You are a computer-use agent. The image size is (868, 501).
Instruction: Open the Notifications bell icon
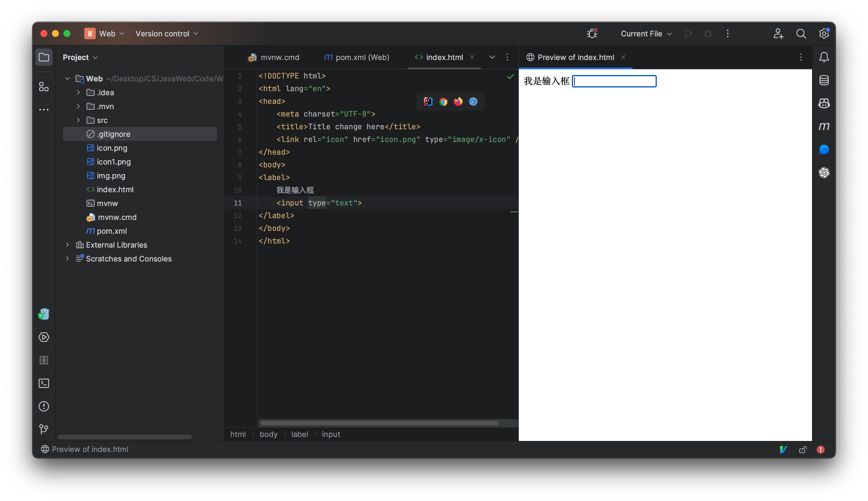pos(824,57)
